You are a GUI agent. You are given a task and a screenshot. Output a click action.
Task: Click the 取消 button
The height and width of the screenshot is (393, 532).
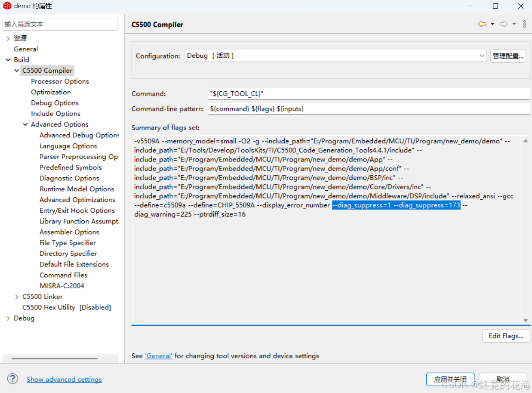[x=503, y=379]
